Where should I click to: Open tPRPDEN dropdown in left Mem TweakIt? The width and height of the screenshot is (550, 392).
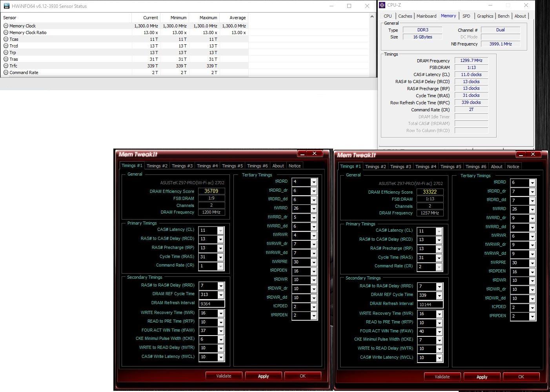[313, 316]
